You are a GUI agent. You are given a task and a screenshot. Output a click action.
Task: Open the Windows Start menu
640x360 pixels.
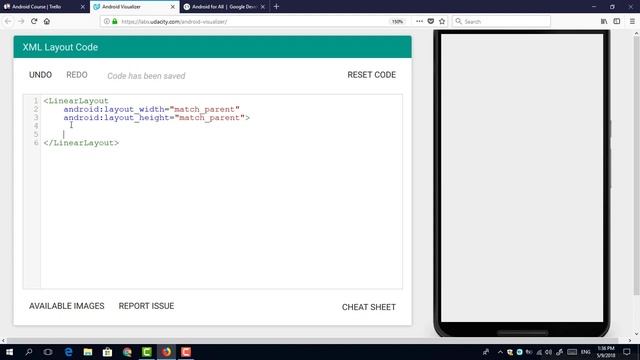tap(9, 352)
